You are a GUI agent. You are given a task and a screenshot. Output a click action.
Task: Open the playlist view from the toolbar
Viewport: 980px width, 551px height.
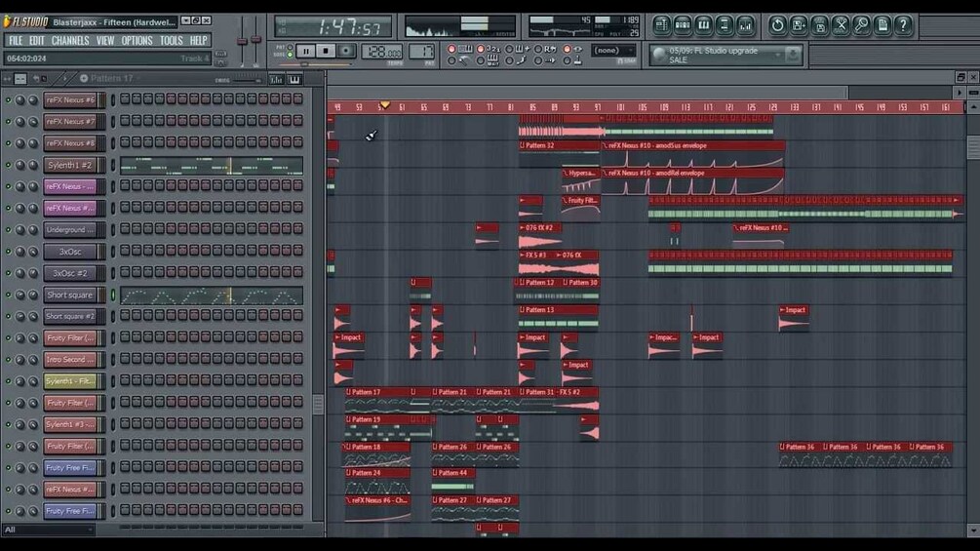click(x=661, y=25)
